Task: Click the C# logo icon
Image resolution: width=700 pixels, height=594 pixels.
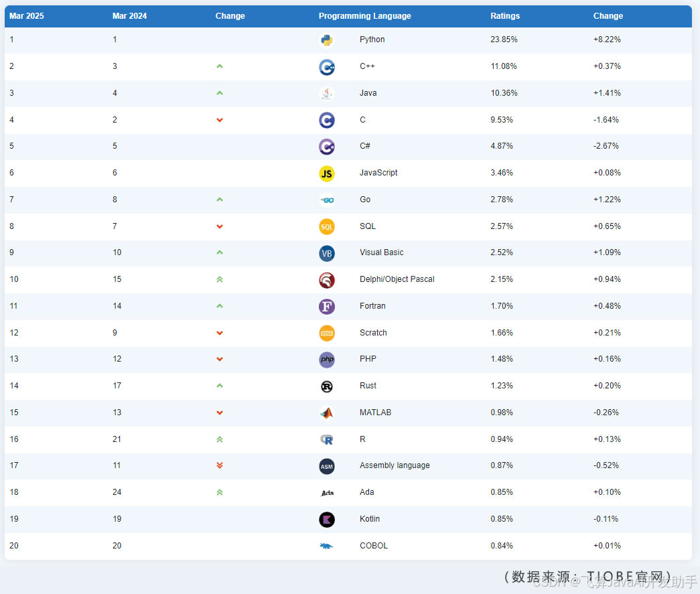Action: [x=327, y=147]
